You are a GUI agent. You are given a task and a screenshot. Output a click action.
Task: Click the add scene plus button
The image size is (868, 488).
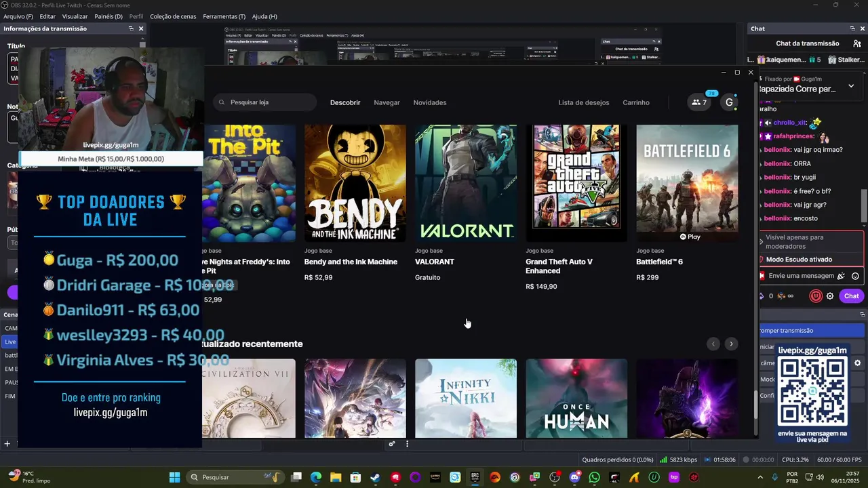click(x=7, y=444)
